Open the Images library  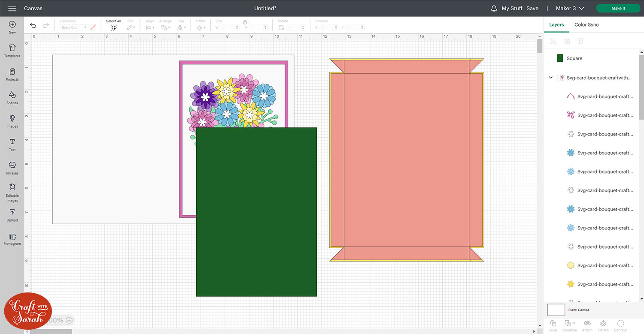pos(12,119)
